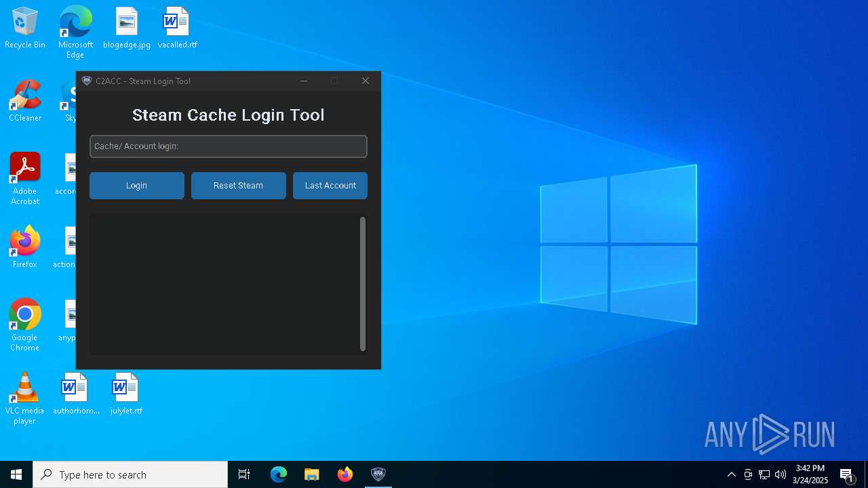This screenshot has height=488, width=868.
Task: Open File Explorer from the taskbar
Action: tap(312, 474)
